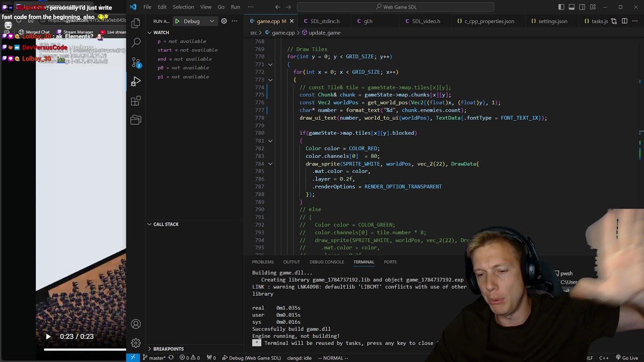Open the Accounts icon in activity bar
Screen dimensions: 644x362
pos(136,324)
